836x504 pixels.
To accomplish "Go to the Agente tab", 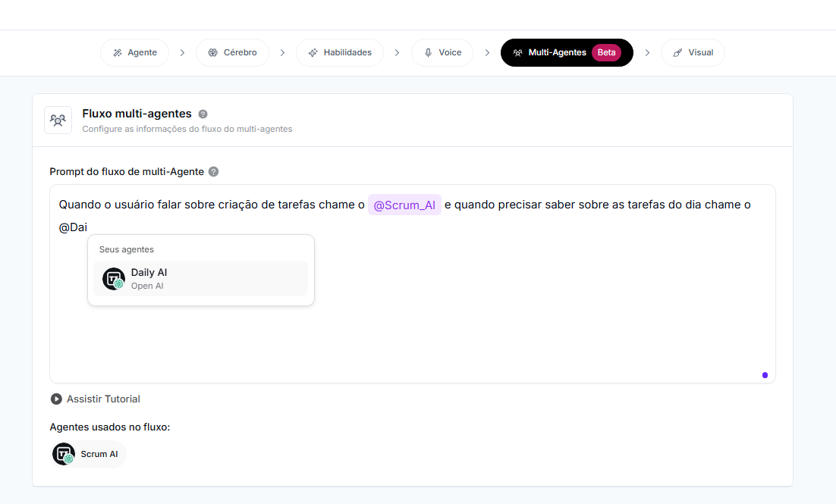I will coord(134,52).
